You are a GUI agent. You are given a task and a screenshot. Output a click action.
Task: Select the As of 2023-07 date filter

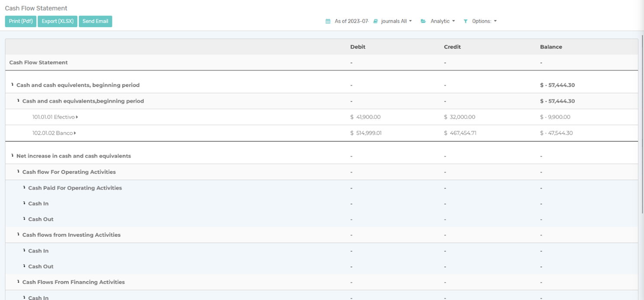point(351,21)
